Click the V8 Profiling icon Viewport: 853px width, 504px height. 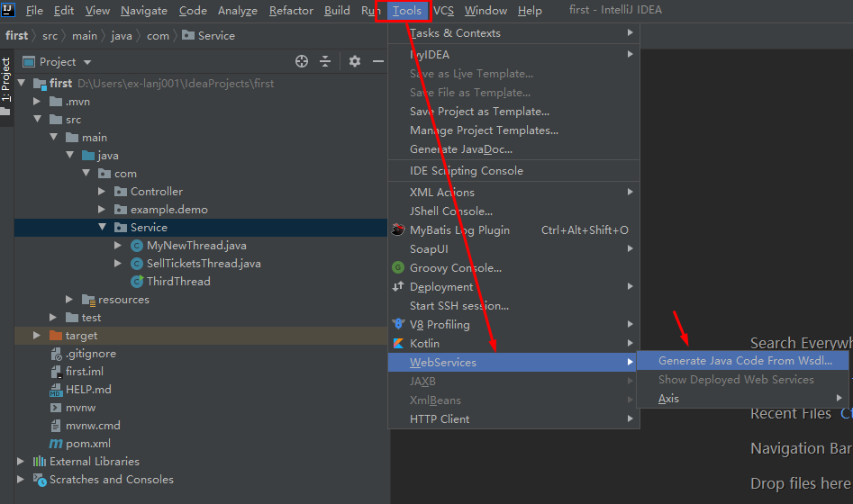click(398, 324)
